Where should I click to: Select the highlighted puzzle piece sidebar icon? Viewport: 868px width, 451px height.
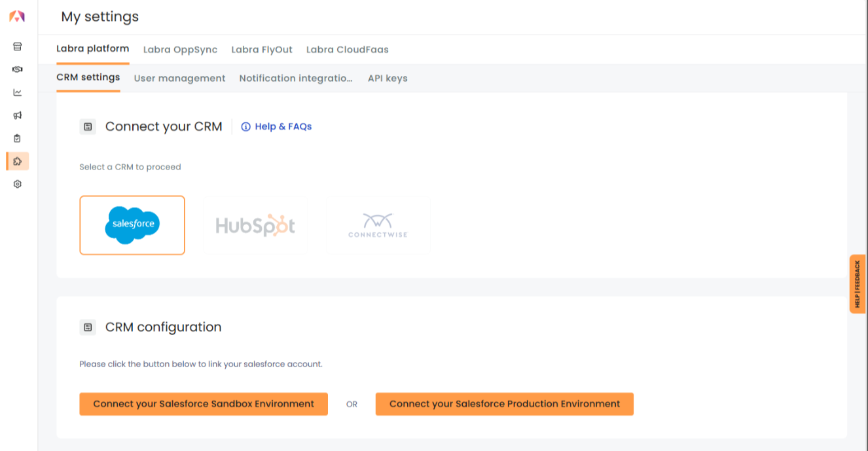click(18, 161)
